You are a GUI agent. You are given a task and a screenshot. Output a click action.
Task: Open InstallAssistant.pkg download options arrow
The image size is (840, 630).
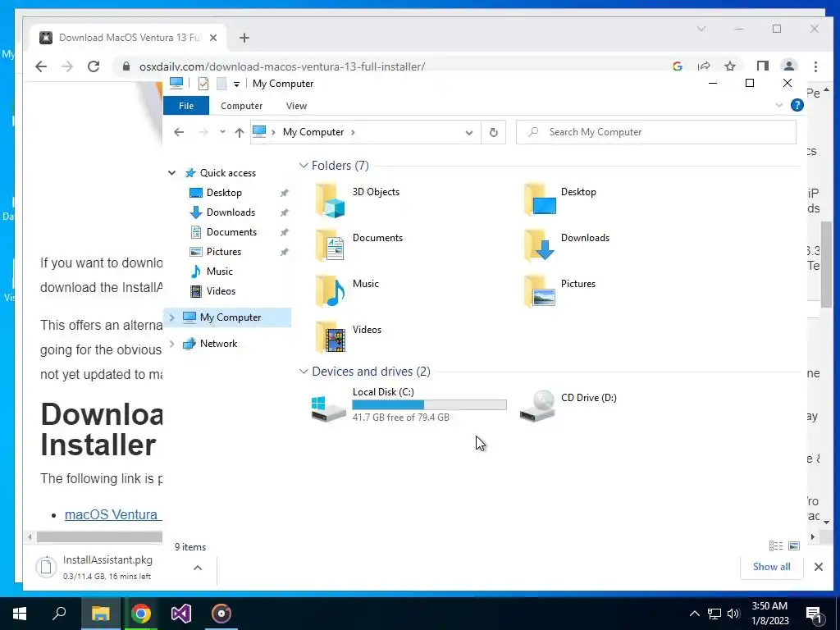(x=198, y=568)
